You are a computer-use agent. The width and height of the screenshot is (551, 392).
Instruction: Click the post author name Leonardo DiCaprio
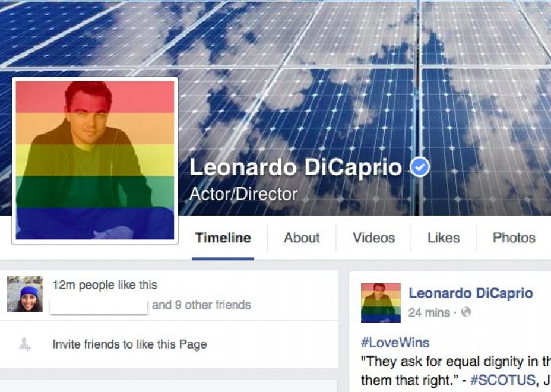[x=471, y=293]
